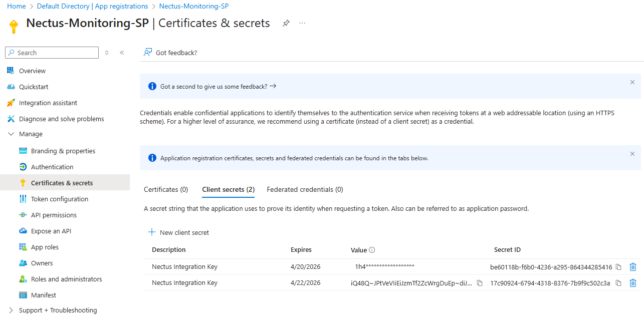This screenshot has height=318, width=644.
Task: Expand Support + Troubleshooting section
Action: [x=11, y=310]
